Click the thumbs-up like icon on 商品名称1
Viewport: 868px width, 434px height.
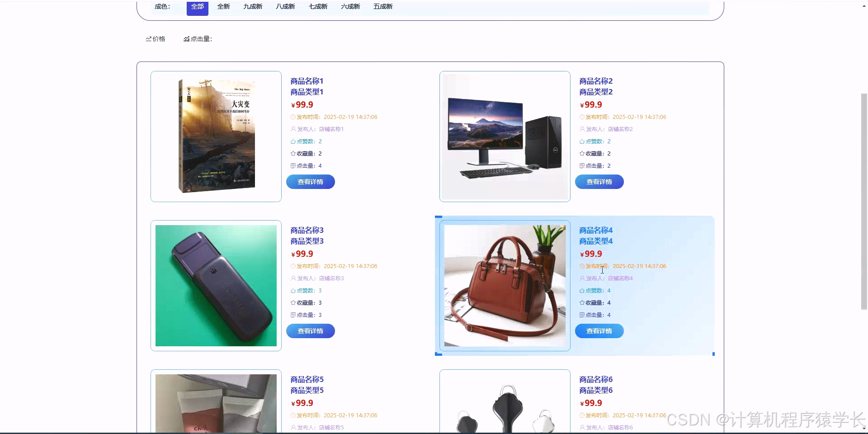pos(293,141)
